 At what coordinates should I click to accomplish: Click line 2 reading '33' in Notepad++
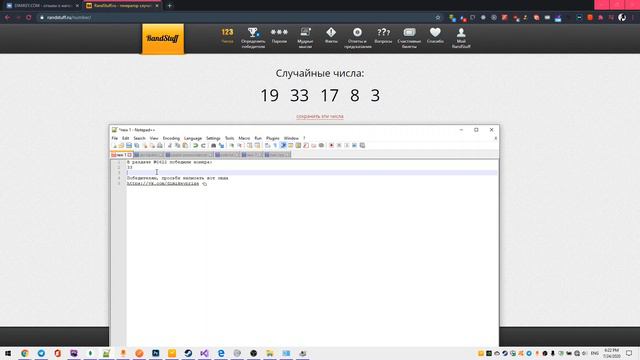(x=129, y=168)
